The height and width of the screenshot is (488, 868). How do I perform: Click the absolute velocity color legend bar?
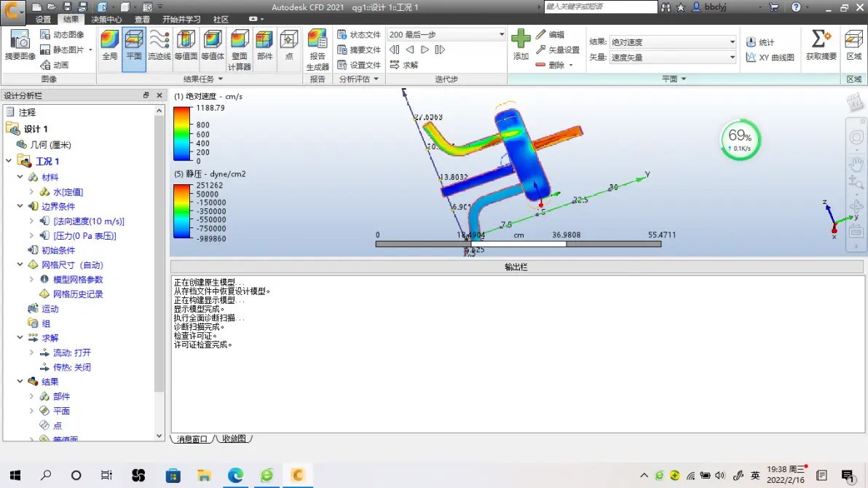tap(181, 134)
